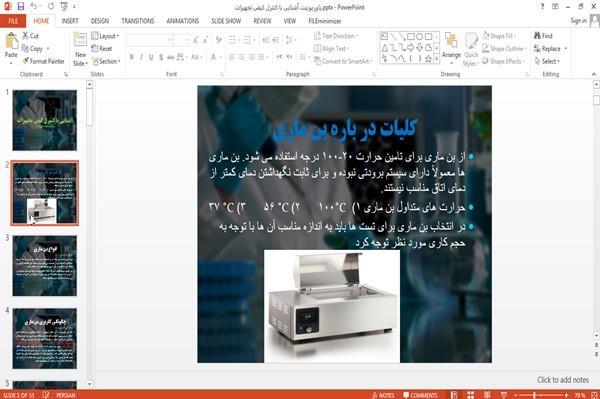The height and width of the screenshot is (399, 600).
Task: Switch to Slide Sorter view
Action: (x=470, y=395)
